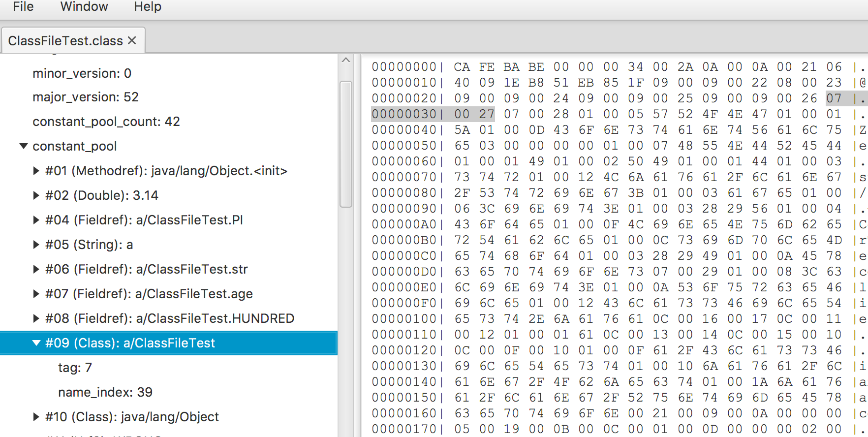Select #09 (Class): a/ClassFileTest row
868x437 pixels.
click(169, 343)
